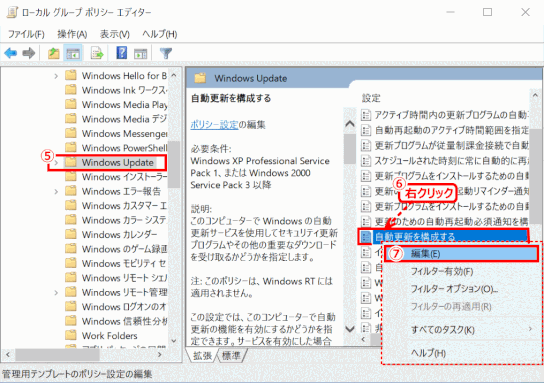544x383 pixels.
Task: Choose ヘルプ(H) in the context menu
Action: pyautogui.click(x=428, y=353)
